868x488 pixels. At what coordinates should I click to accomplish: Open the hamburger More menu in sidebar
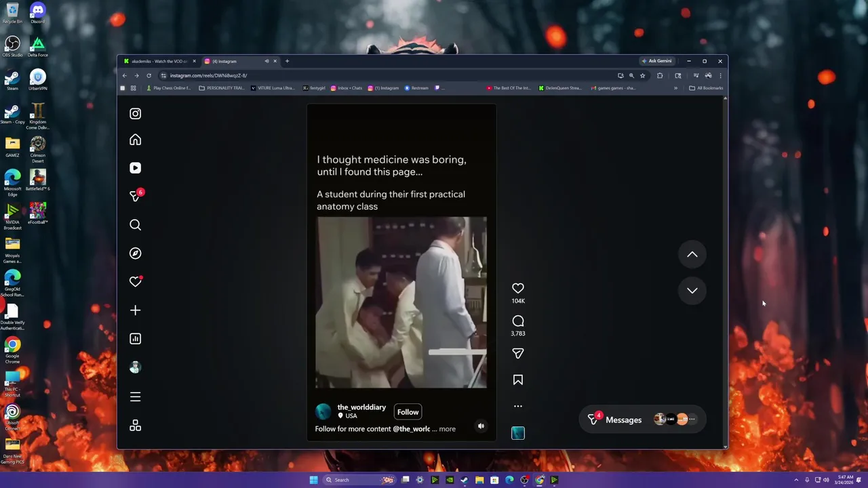tap(135, 397)
